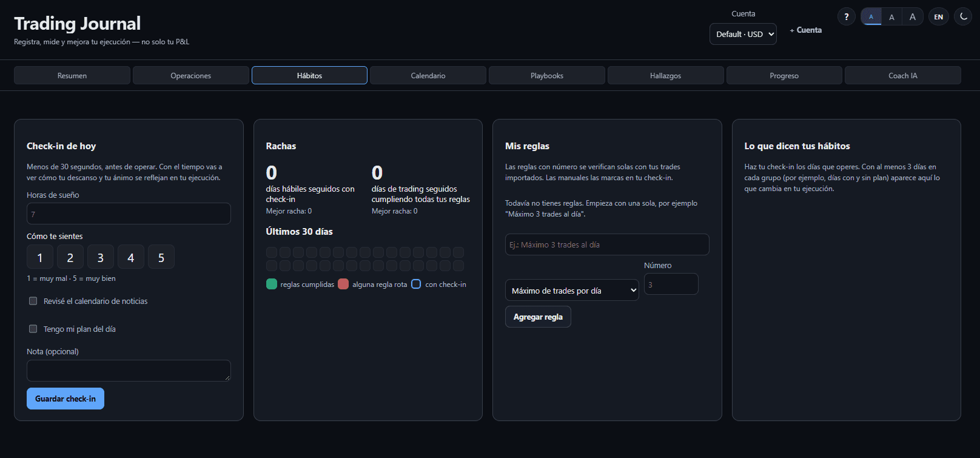Select mood rating 1
Screen dimensions: 980x458
click(x=40, y=257)
